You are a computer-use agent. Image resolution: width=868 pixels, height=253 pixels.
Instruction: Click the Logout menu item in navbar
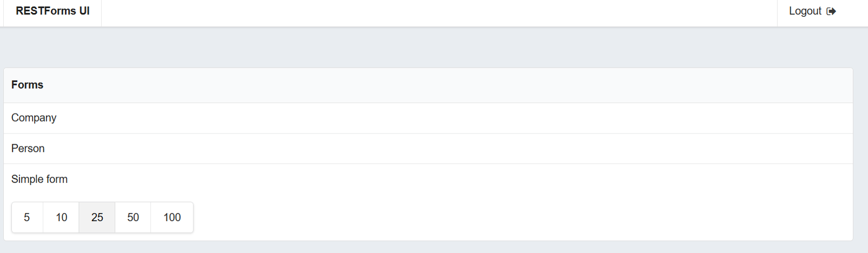[812, 11]
